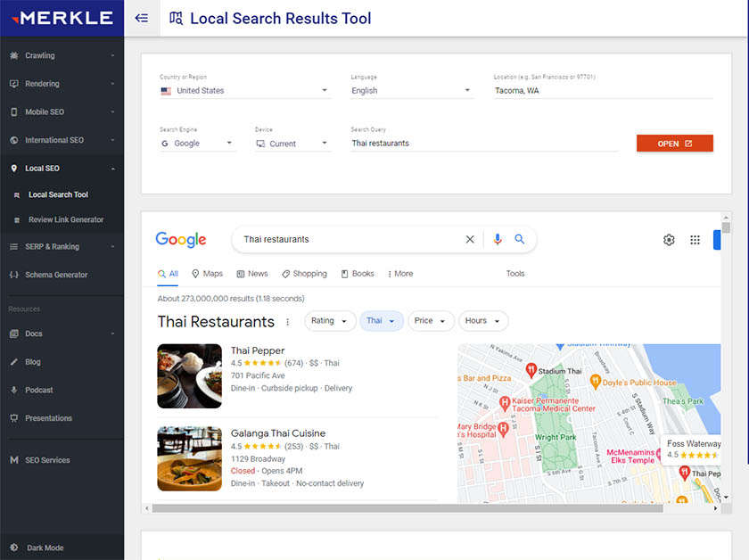The width and height of the screenshot is (749, 560).
Task: Clear the Google search box with X
Action: [470, 239]
